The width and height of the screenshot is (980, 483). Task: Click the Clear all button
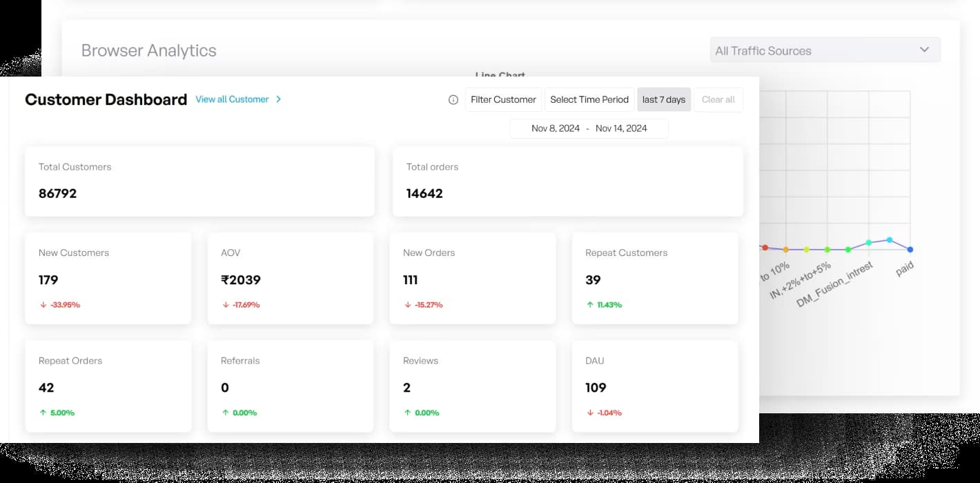coord(718,99)
